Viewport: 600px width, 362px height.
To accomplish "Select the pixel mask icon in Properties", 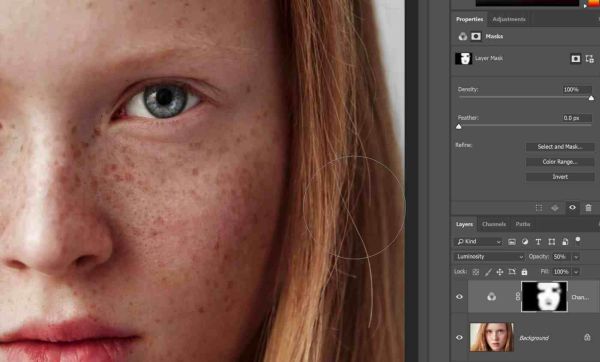I will point(576,59).
